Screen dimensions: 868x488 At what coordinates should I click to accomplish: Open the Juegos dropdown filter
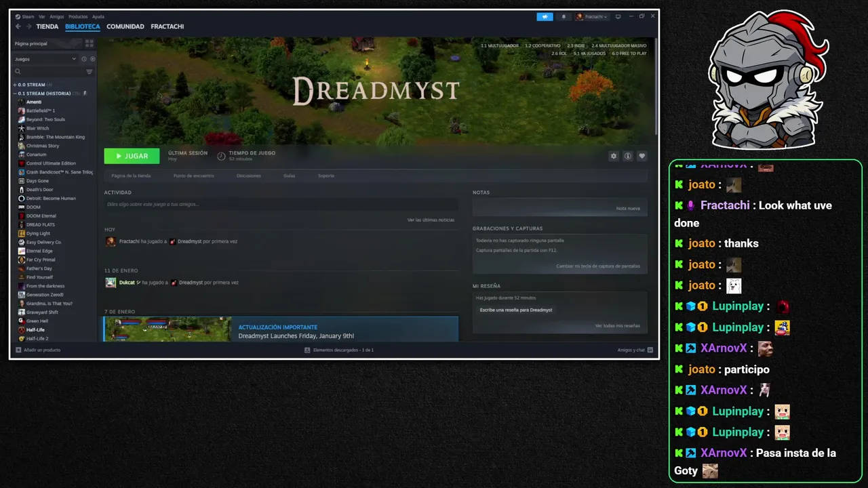tap(45, 59)
